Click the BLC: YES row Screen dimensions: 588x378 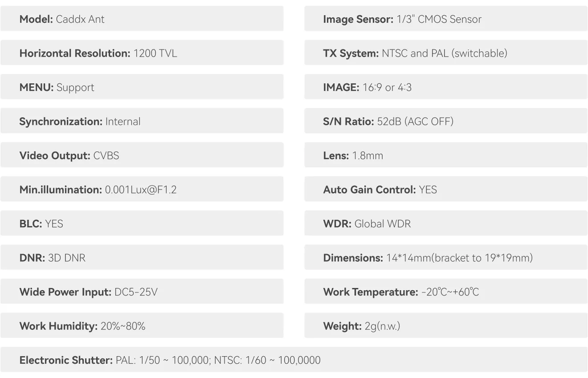pos(142,224)
